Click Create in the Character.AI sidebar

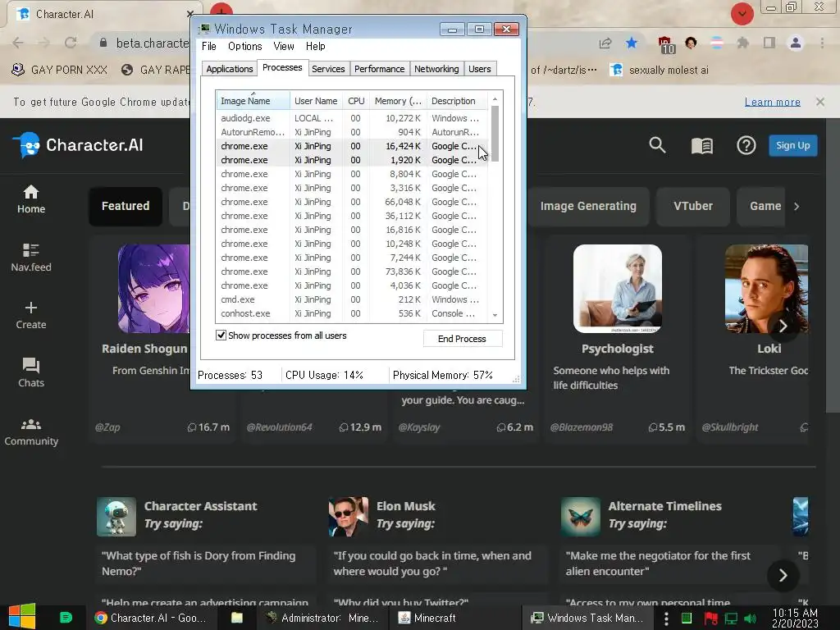coord(31,316)
